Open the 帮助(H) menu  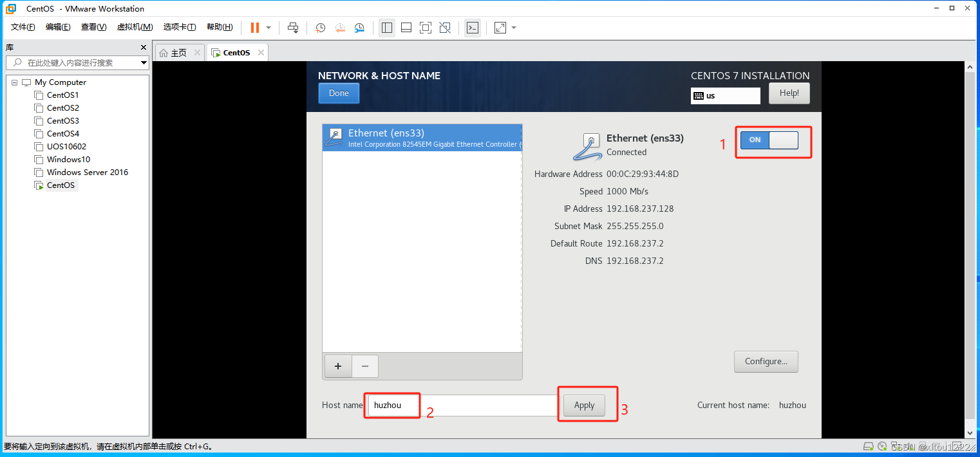220,27
